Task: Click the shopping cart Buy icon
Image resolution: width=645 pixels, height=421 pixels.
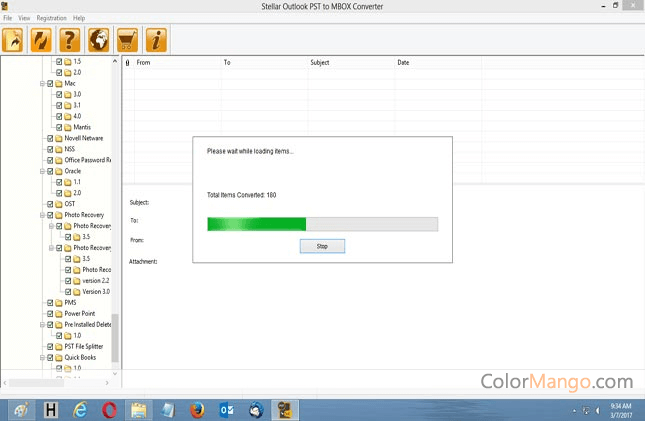Action: [x=127, y=40]
